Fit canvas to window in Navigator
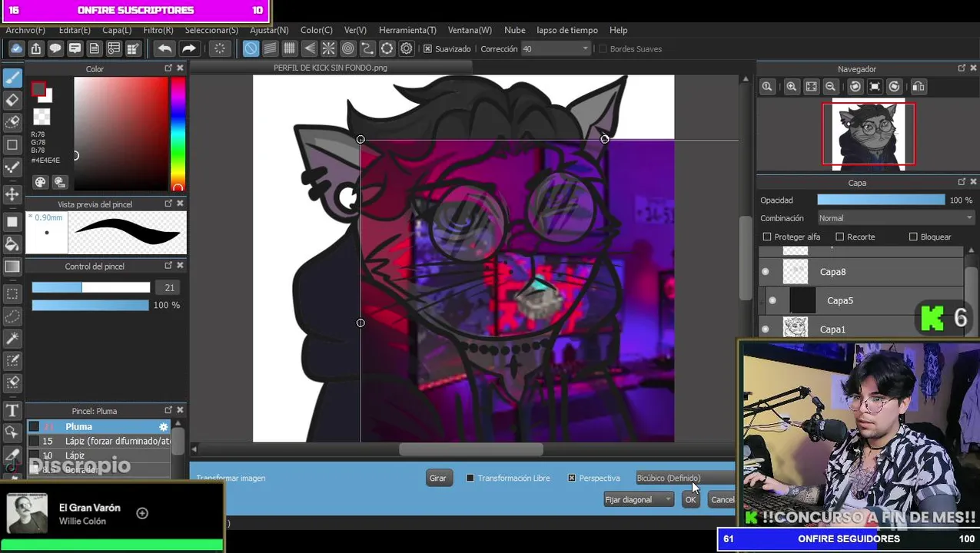 pyautogui.click(x=811, y=87)
